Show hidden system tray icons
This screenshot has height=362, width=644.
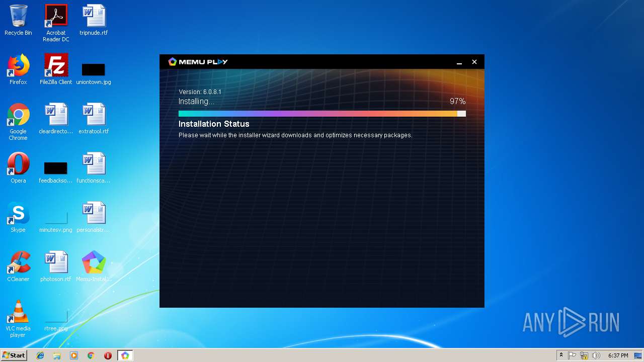(x=561, y=355)
